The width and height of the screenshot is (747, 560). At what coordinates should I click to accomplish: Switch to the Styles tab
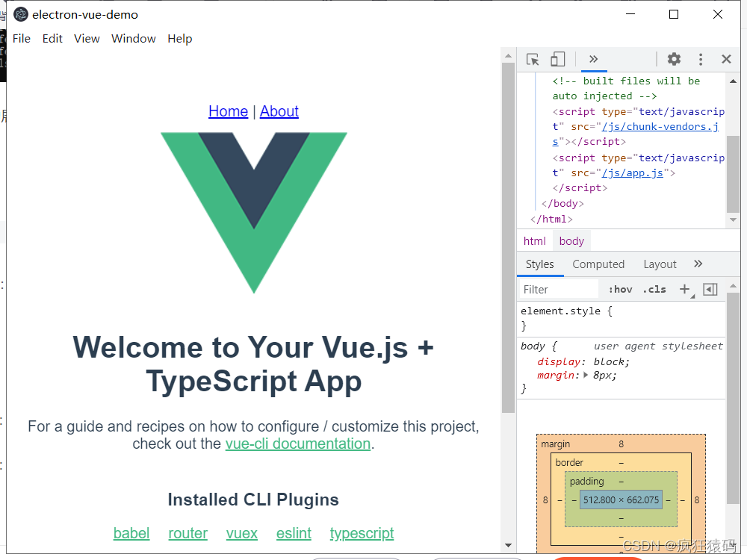[x=540, y=264]
